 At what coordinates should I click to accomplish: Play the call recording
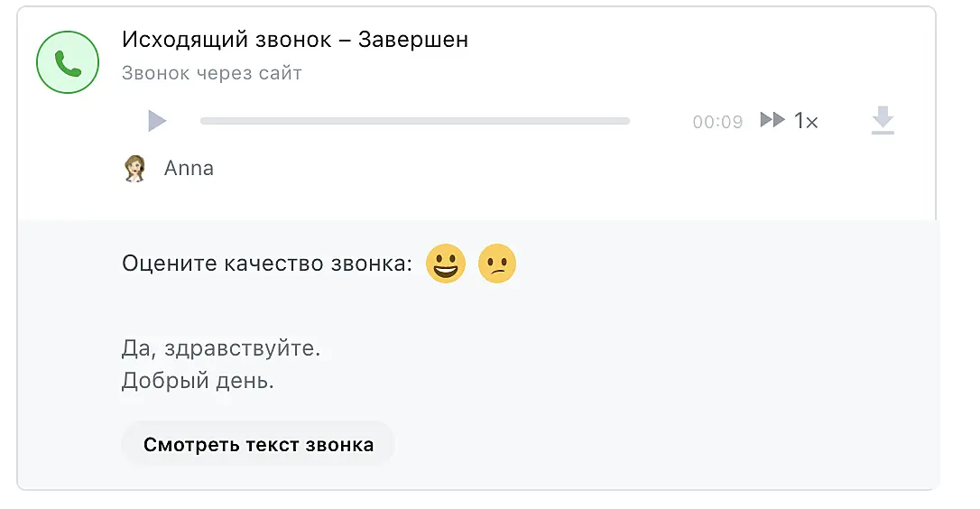157,120
